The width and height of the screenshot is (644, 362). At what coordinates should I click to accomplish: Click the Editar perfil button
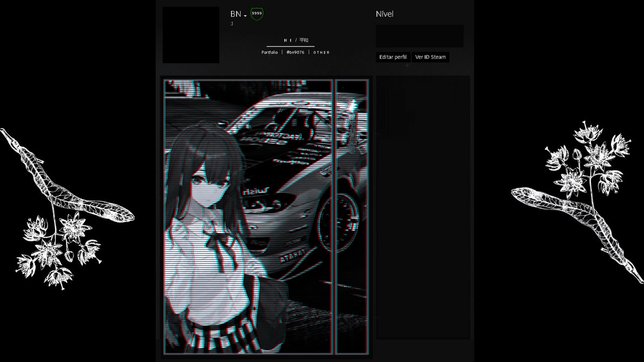393,57
